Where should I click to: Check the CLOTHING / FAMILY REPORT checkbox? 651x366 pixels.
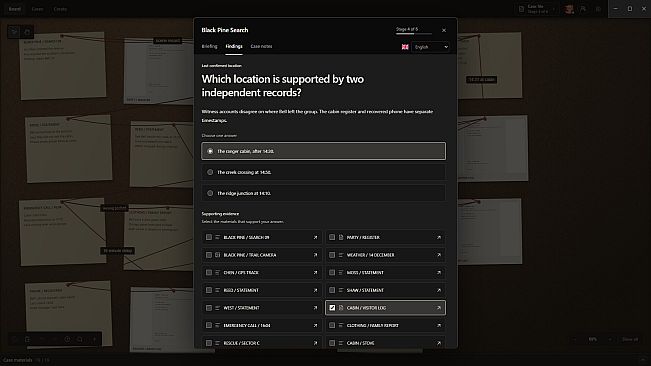pos(332,325)
